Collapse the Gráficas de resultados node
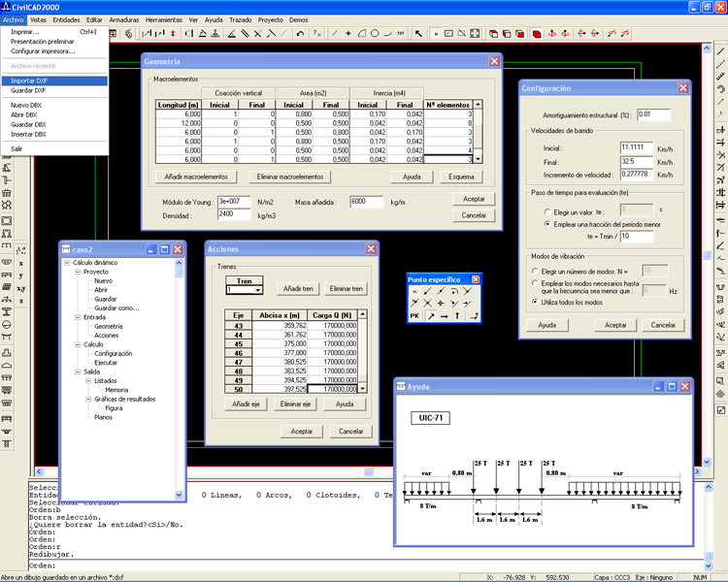The width and height of the screenshot is (728, 582). (88, 399)
